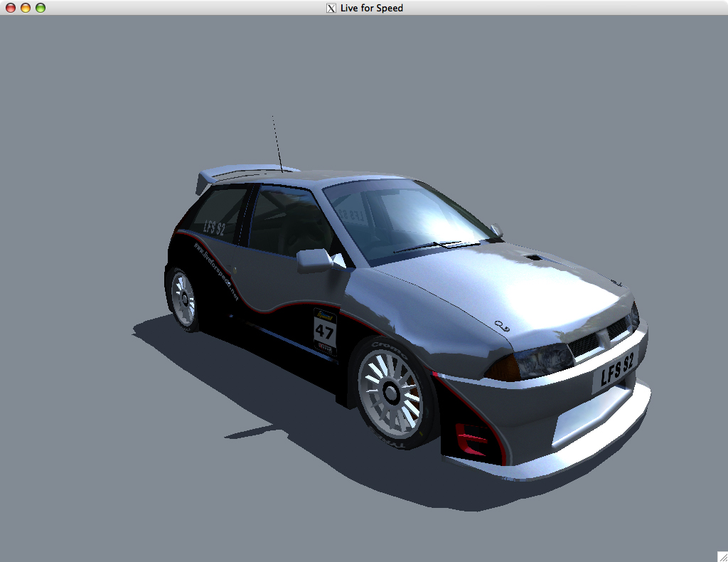
Task: Minimize the window with yellow button
Action: 26,8
